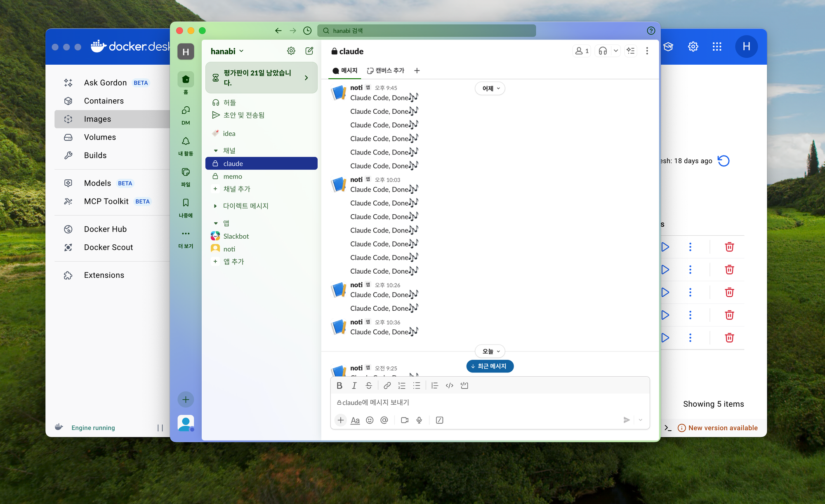
Task: Open Docker Desktop settings gear
Action: click(693, 47)
